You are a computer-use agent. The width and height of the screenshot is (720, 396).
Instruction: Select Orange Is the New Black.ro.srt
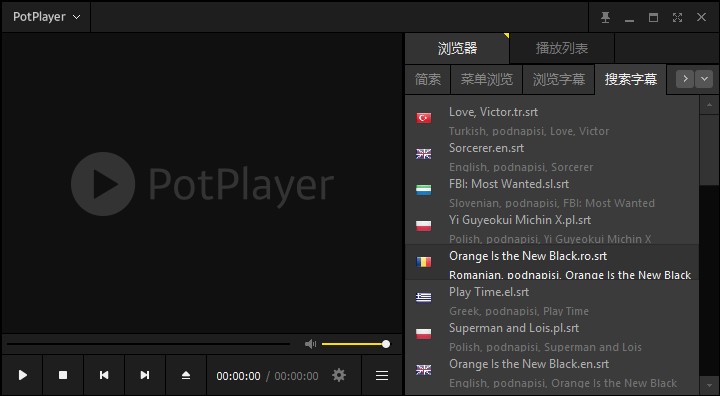click(x=552, y=262)
